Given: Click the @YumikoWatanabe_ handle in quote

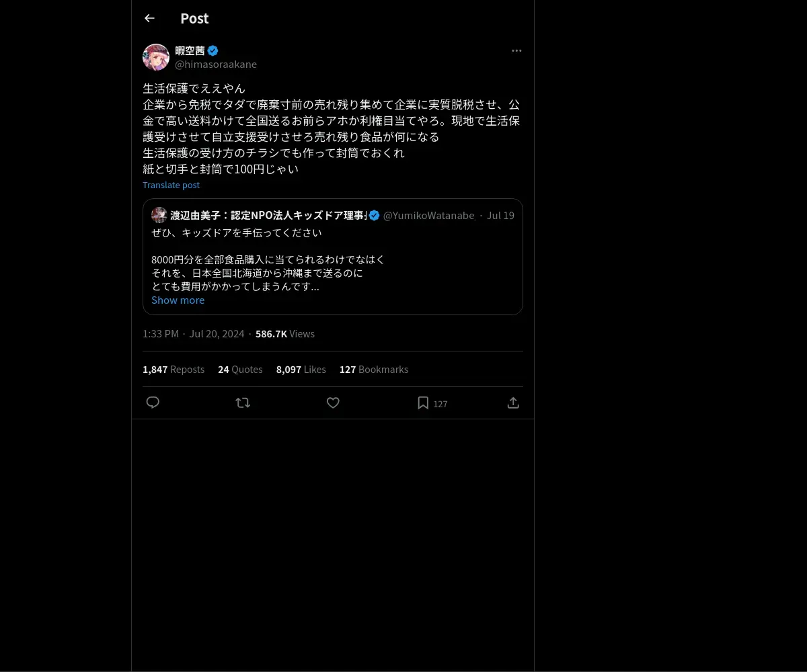Looking at the screenshot, I should tap(429, 215).
